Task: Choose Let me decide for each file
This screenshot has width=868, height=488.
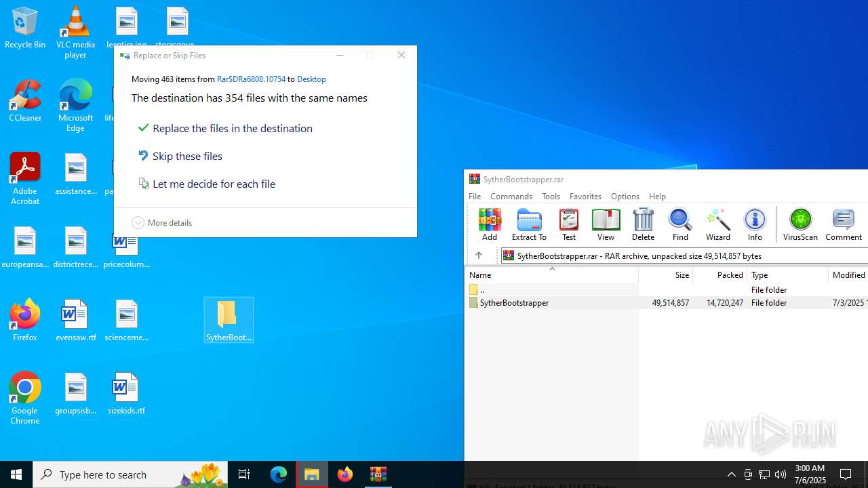Action: click(207, 184)
